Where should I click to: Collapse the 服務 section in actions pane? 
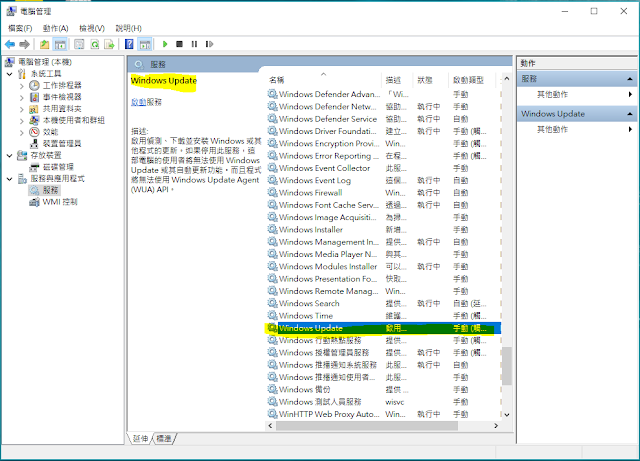pyautogui.click(x=630, y=79)
